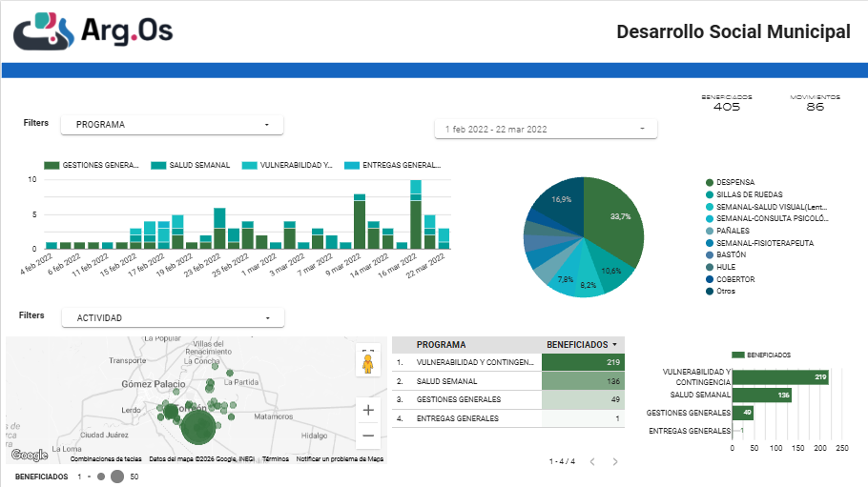868x487 pixels.
Task: Toggle SEMANAL-SALUD VISUAL legend entry
Action: coord(766,207)
